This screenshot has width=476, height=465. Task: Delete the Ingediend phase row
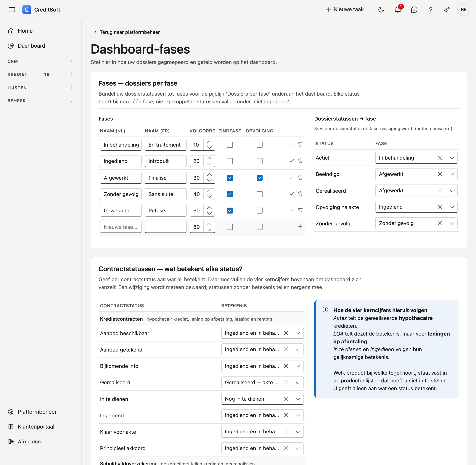pyautogui.click(x=300, y=161)
